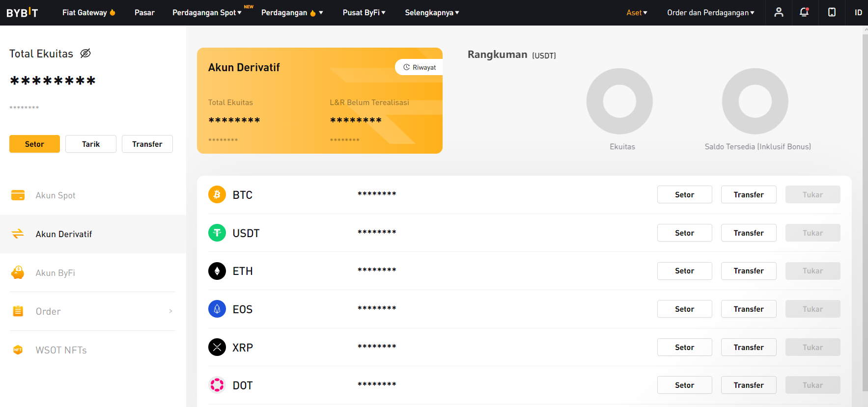Click the Rangkuman (USDT) heading
The height and width of the screenshot is (407, 868).
(x=511, y=54)
